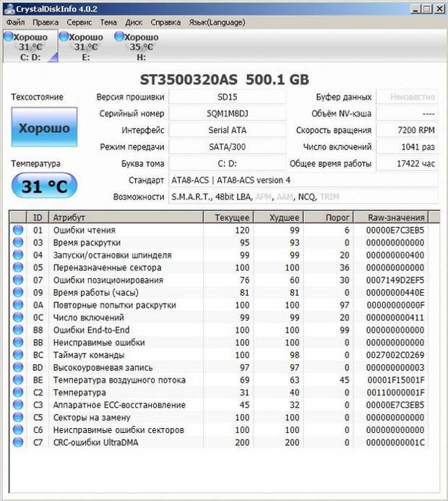Image resolution: width=448 pixels, height=501 pixels.
Task: Open the Тема menu
Action: pos(108,22)
